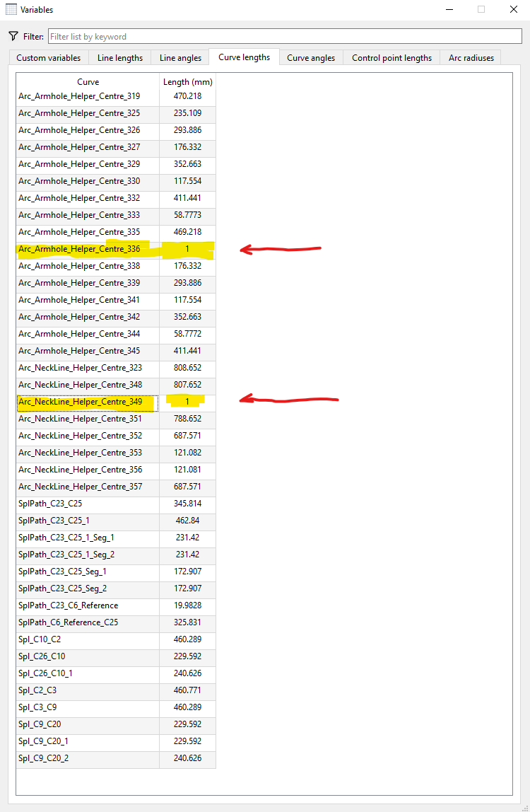
Task: Select the Curve lengths tab
Action: coord(245,57)
